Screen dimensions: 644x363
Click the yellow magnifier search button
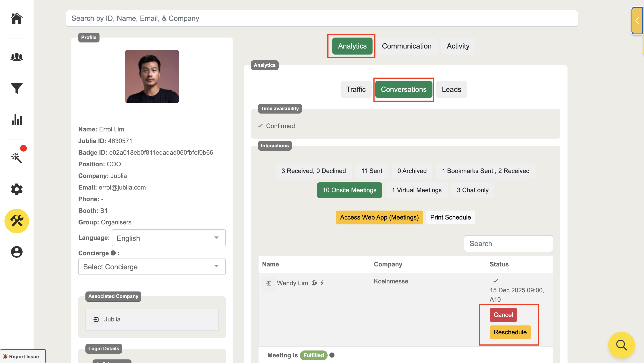[x=621, y=345]
